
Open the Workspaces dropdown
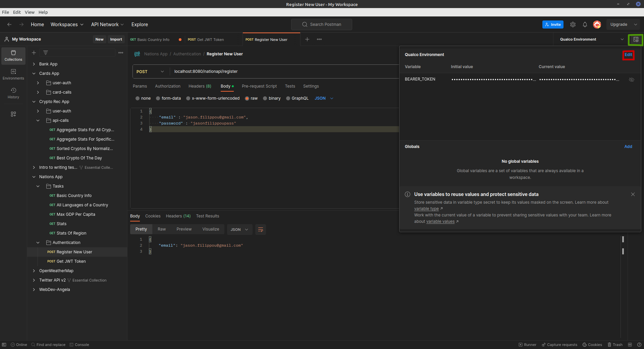(67, 24)
